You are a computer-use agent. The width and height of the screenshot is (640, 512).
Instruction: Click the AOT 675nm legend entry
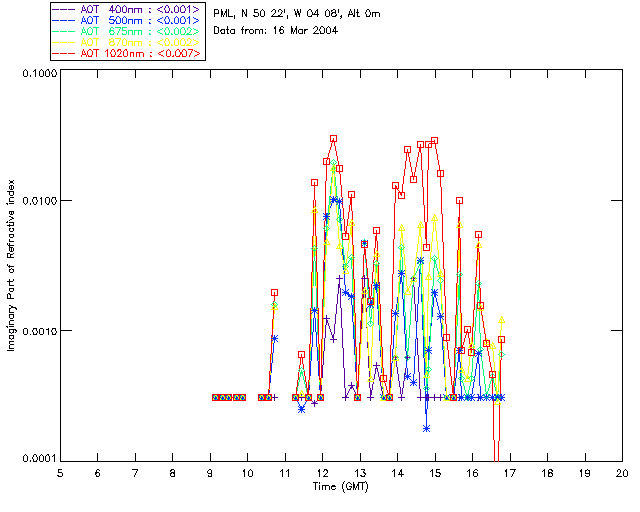(127, 31)
